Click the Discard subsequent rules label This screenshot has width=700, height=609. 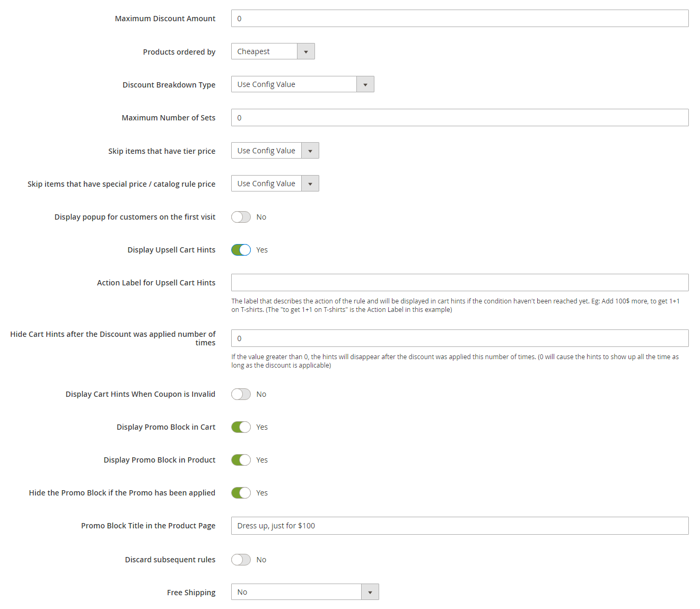point(170,560)
